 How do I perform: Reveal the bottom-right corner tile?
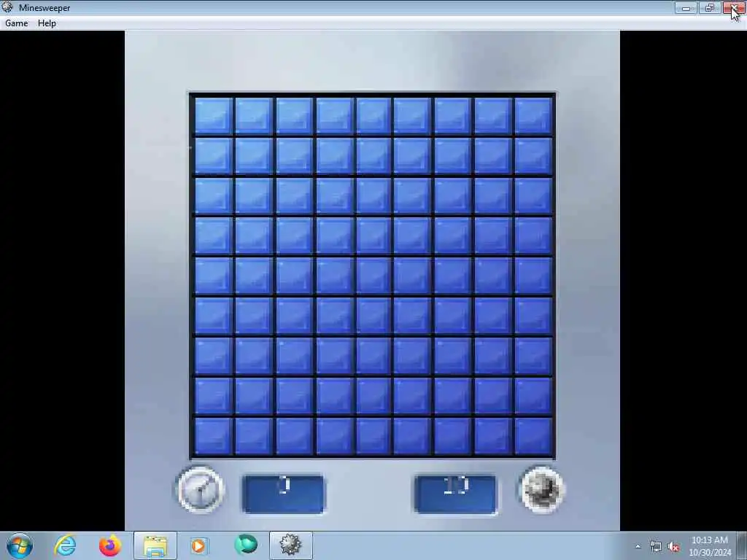click(533, 436)
